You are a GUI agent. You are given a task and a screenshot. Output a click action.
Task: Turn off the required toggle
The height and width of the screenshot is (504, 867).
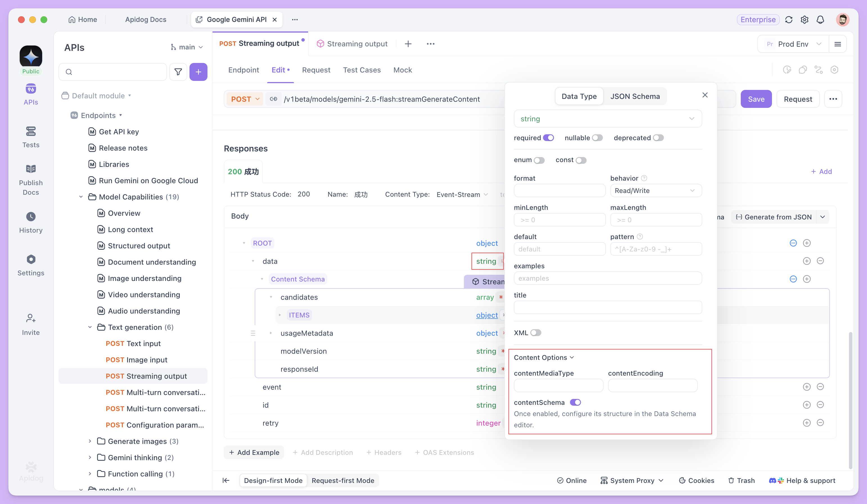coord(548,138)
